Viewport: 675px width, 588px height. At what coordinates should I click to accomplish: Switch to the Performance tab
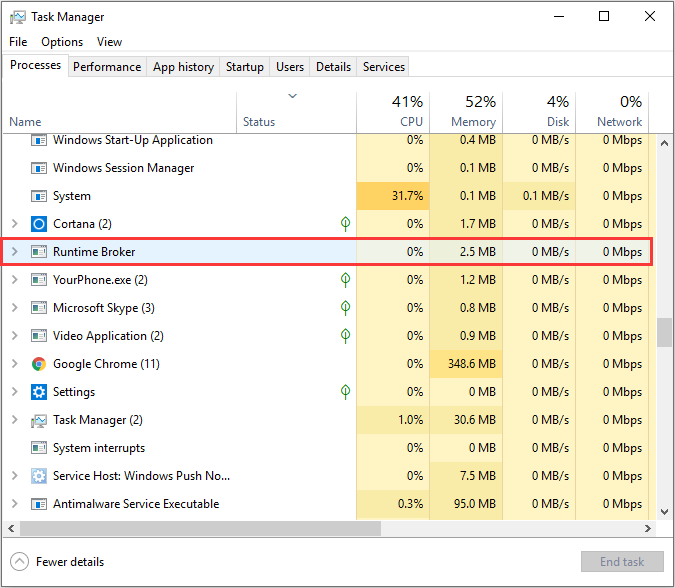coord(107,67)
